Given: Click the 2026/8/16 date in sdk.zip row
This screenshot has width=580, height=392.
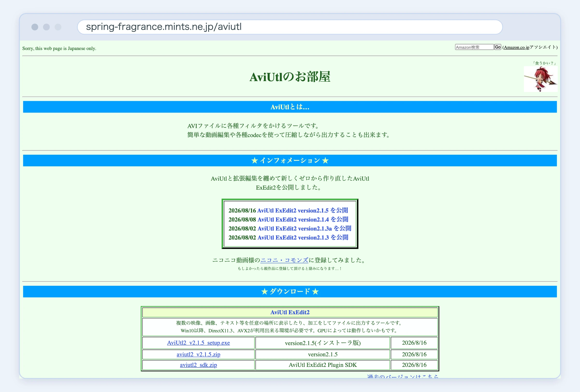Looking at the screenshot, I should pyautogui.click(x=414, y=365).
